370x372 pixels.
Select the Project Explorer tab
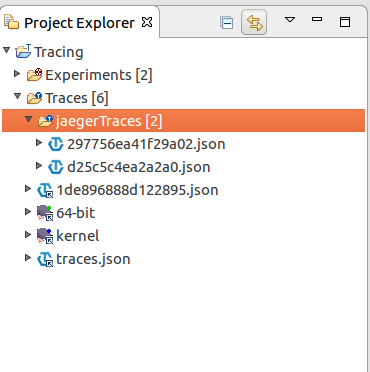[x=79, y=23]
